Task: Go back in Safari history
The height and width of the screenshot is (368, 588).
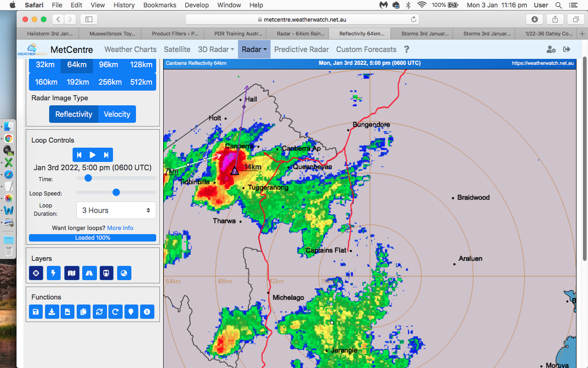Action: coord(58,19)
